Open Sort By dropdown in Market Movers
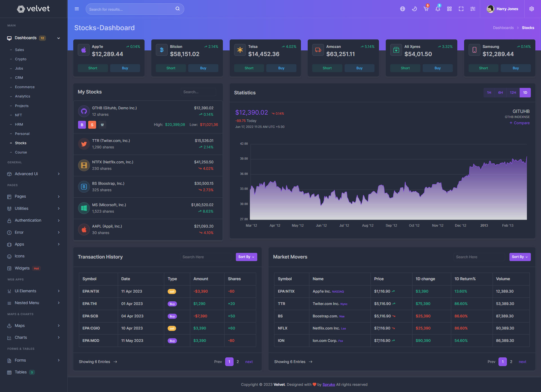This screenshot has height=392, width=541. click(520, 257)
